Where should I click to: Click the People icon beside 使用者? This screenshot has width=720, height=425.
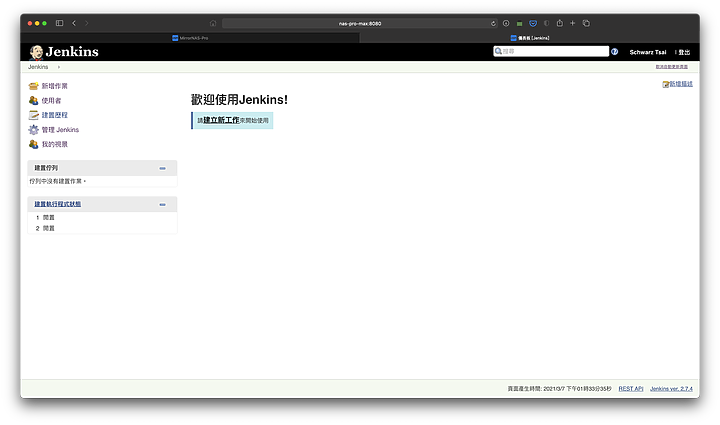[x=34, y=101]
